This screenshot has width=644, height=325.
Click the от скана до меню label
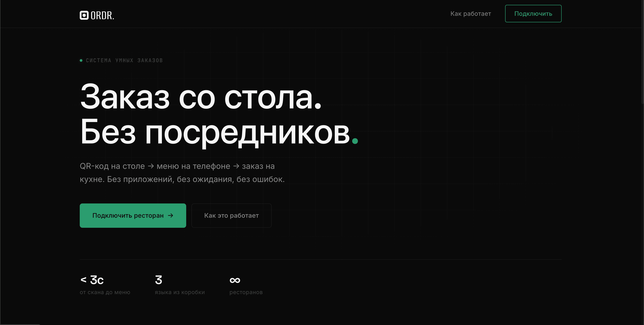105,292
